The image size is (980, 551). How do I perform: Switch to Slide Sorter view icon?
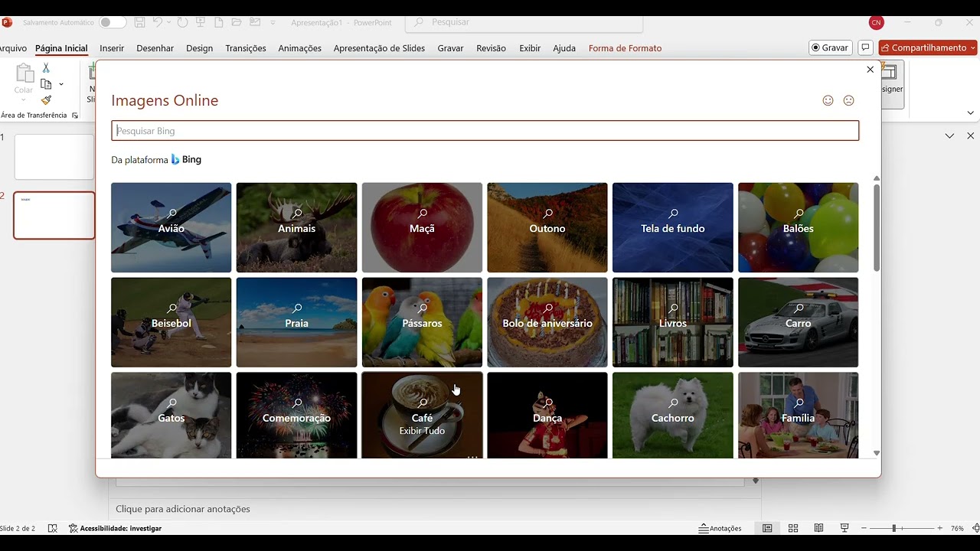coord(793,528)
